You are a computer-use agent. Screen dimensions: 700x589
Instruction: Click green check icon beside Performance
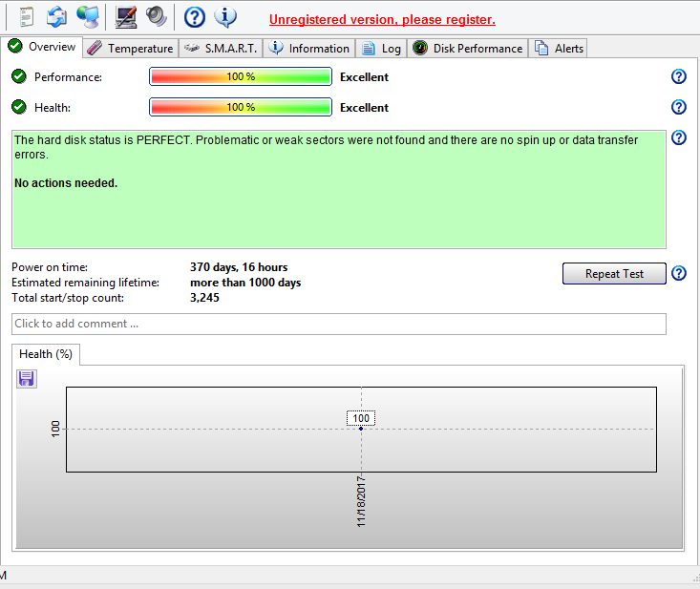click(19, 76)
